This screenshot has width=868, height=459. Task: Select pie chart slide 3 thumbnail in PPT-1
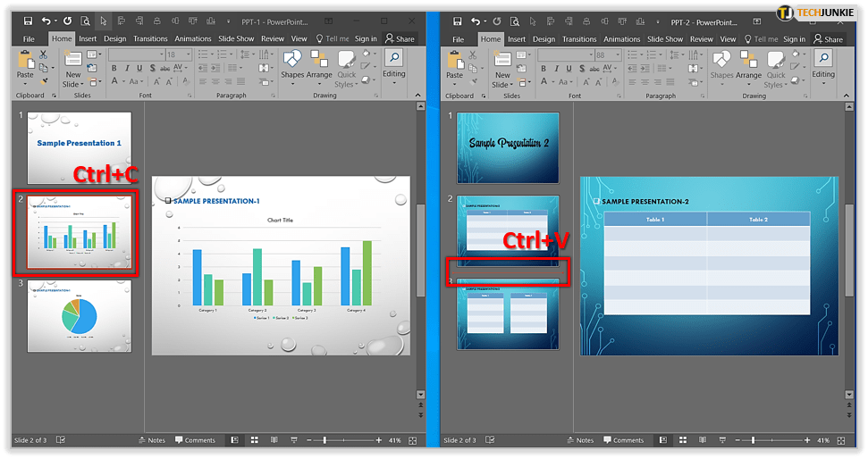click(x=80, y=315)
